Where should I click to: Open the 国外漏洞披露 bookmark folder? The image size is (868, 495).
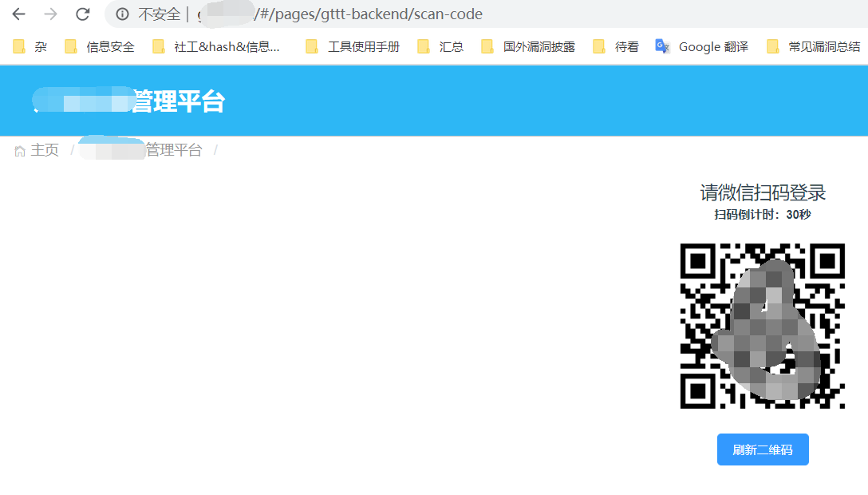[x=528, y=46]
